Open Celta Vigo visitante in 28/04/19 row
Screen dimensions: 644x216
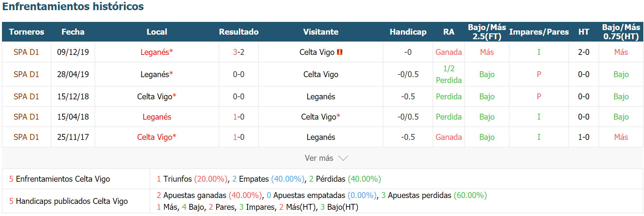pos(321,74)
